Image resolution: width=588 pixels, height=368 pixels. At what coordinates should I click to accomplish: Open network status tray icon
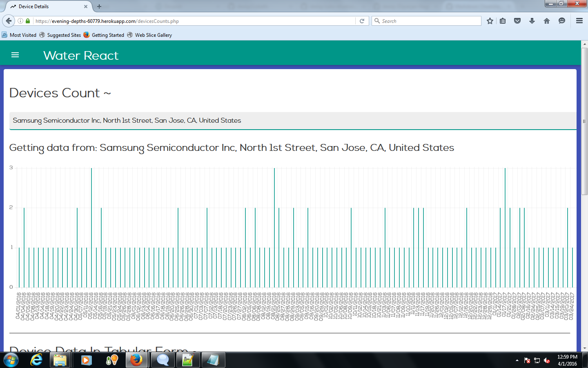537,360
